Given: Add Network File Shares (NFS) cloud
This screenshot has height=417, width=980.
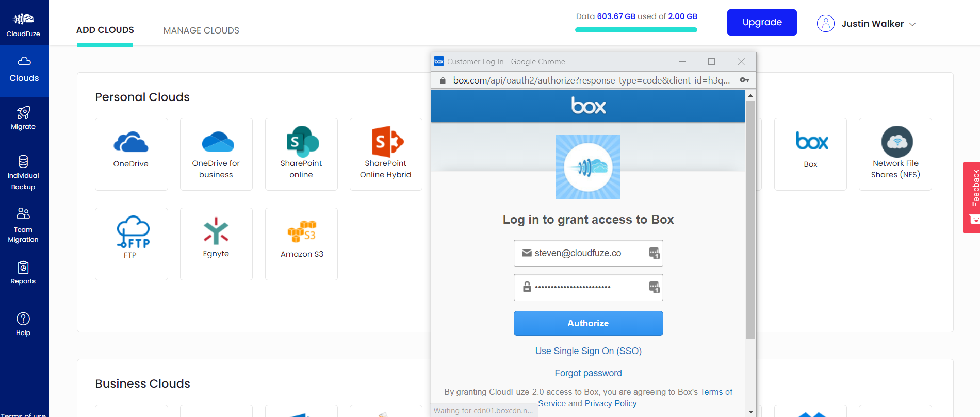Looking at the screenshot, I should coord(895,154).
